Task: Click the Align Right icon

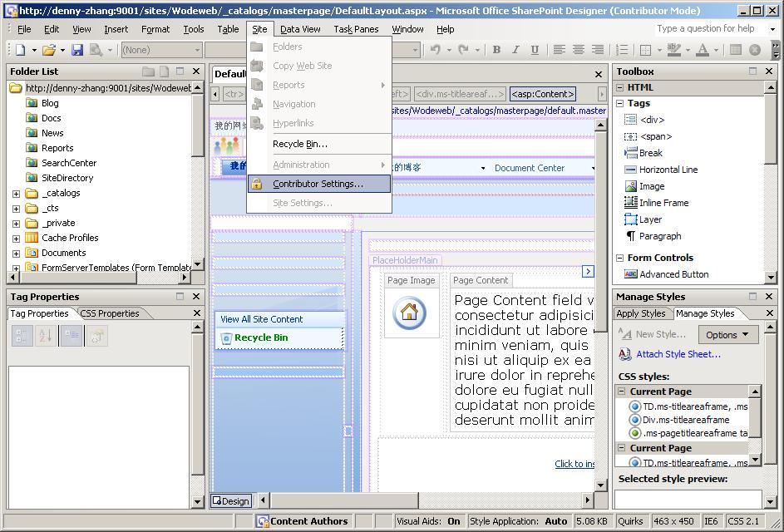Action: 597,50
